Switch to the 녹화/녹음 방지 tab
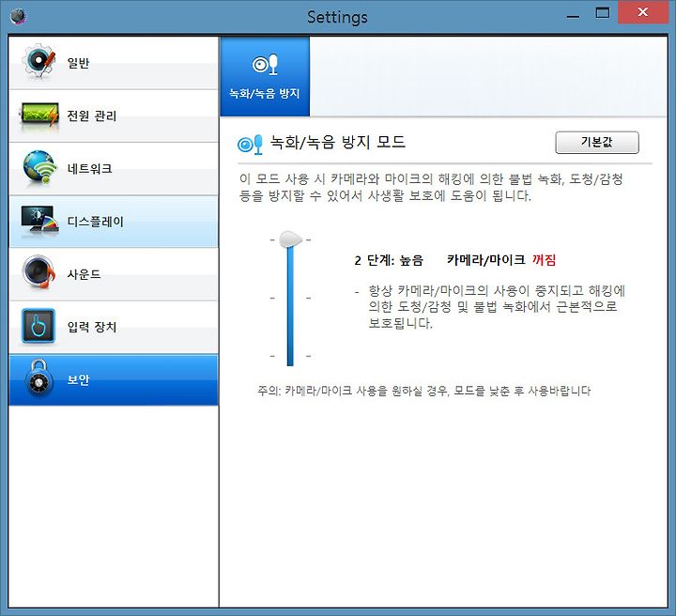 [x=265, y=77]
